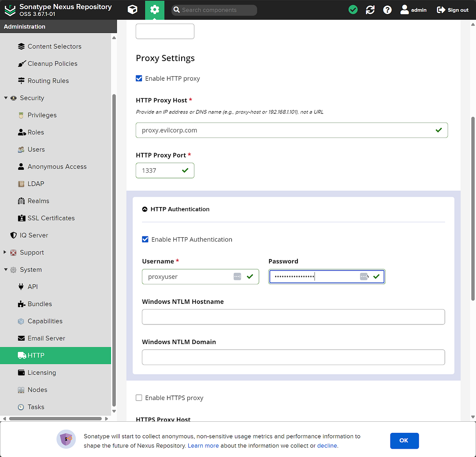Open Administration gear icon in header
The width and height of the screenshot is (476, 457).
point(155,10)
